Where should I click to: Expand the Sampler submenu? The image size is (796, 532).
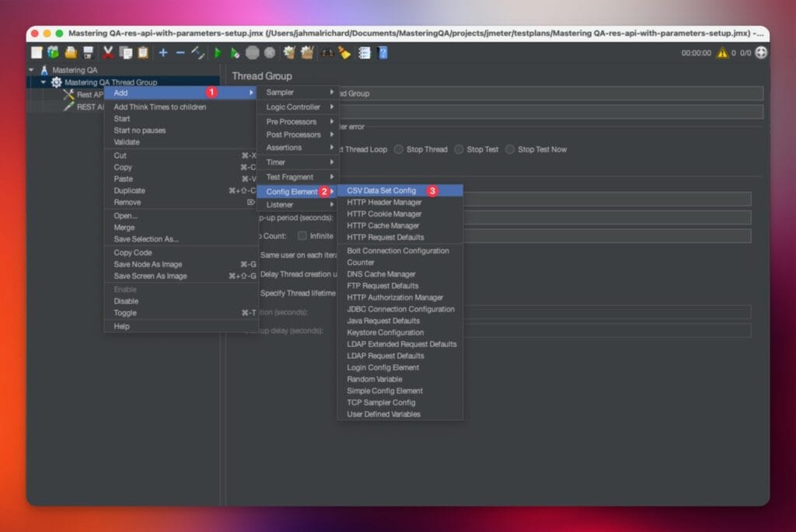[298, 92]
